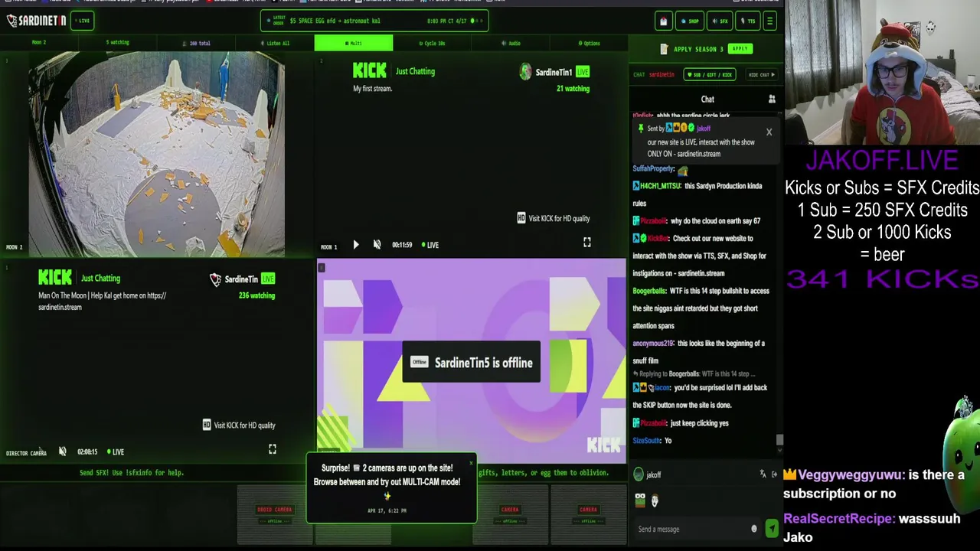Viewport: 980px width, 551px height.
Task: Open chat users list icon
Action: [772, 99]
